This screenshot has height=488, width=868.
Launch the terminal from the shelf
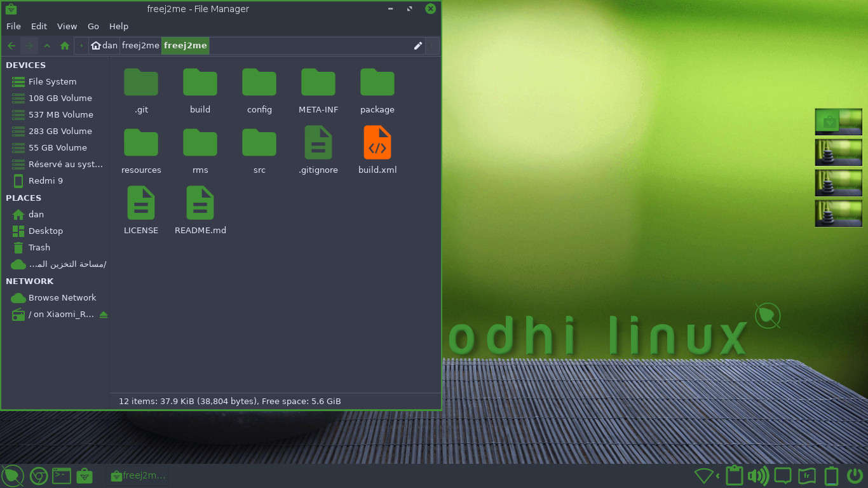[x=62, y=475]
